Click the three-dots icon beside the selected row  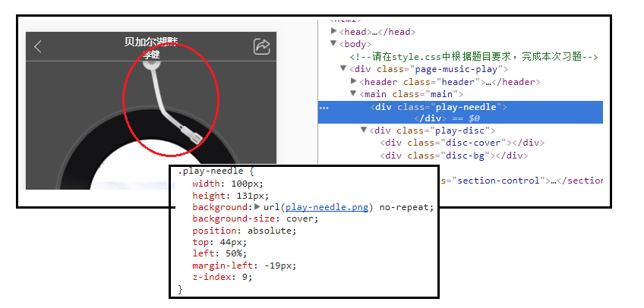(324, 108)
